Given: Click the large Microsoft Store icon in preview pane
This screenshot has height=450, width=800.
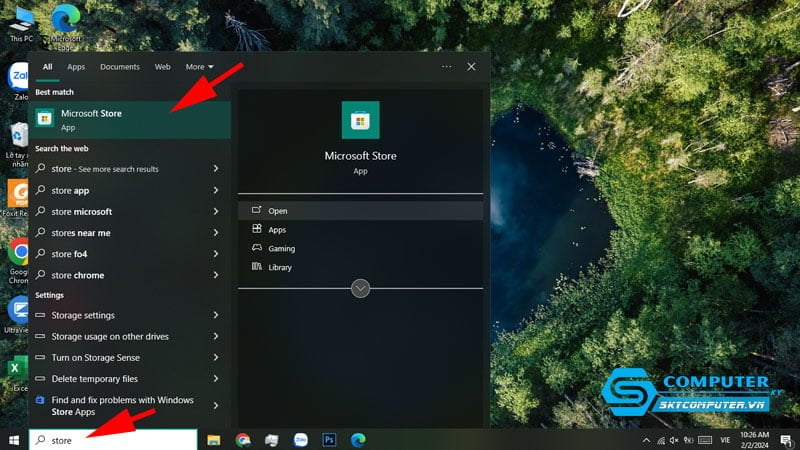Looking at the screenshot, I should pyautogui.click(x=360, y=120).
